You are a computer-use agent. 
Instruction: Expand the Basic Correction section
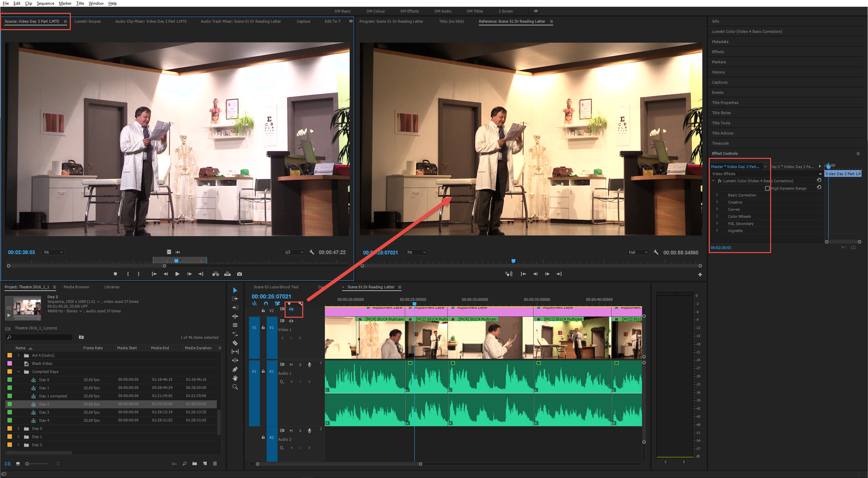tap(717, 195)
